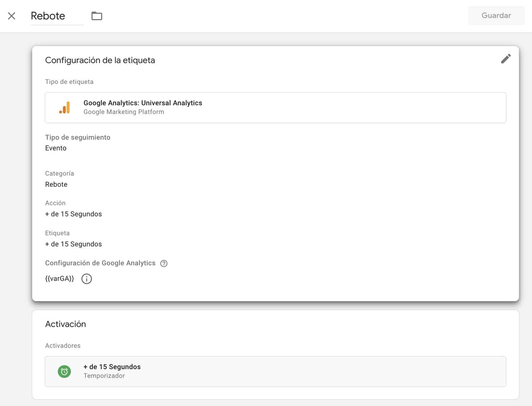Click the Activación section heading
The image size is (532, 406).
[x=66, y=324]
